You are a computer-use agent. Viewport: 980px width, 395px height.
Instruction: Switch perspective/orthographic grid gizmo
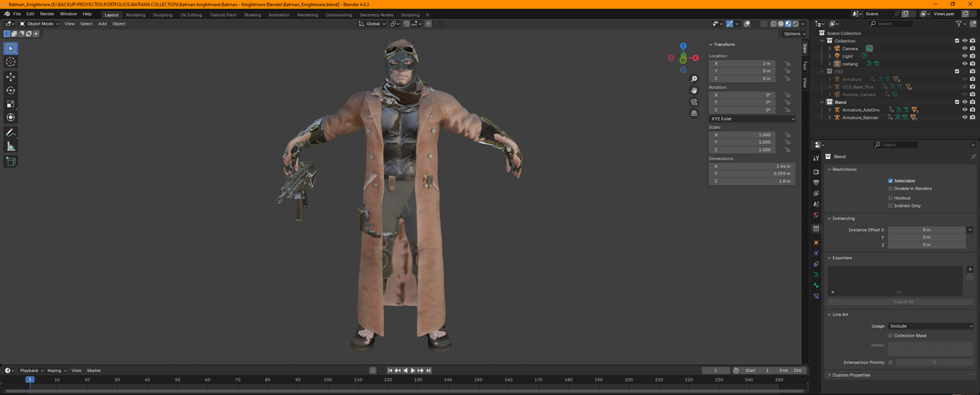(x=694, y=113)
